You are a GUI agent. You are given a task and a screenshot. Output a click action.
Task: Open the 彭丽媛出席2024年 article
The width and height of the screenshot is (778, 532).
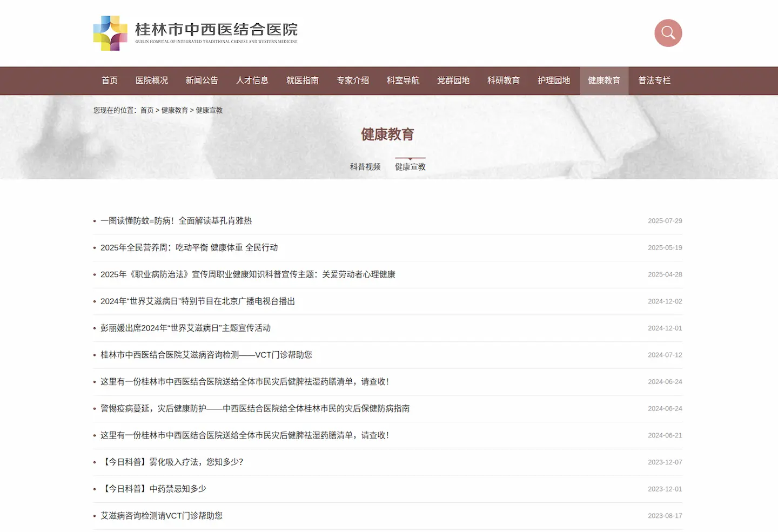pos(185,328)
